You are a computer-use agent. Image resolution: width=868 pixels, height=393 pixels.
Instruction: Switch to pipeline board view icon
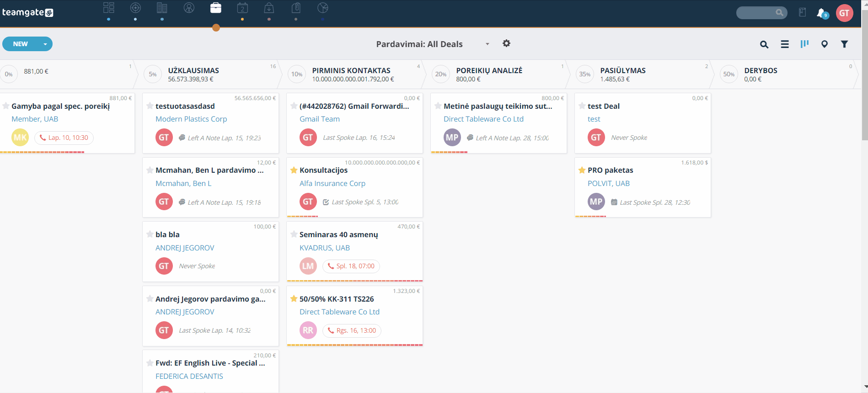coord(804,44)
